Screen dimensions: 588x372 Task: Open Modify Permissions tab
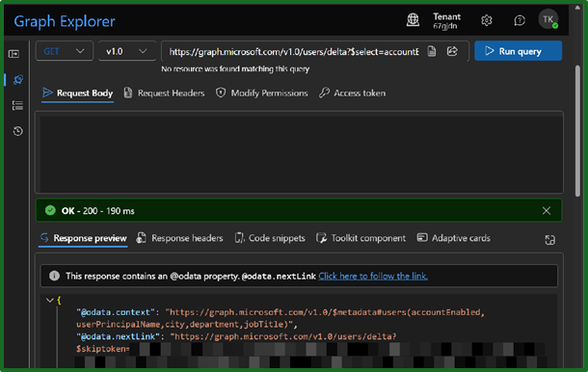coord(262,93)
